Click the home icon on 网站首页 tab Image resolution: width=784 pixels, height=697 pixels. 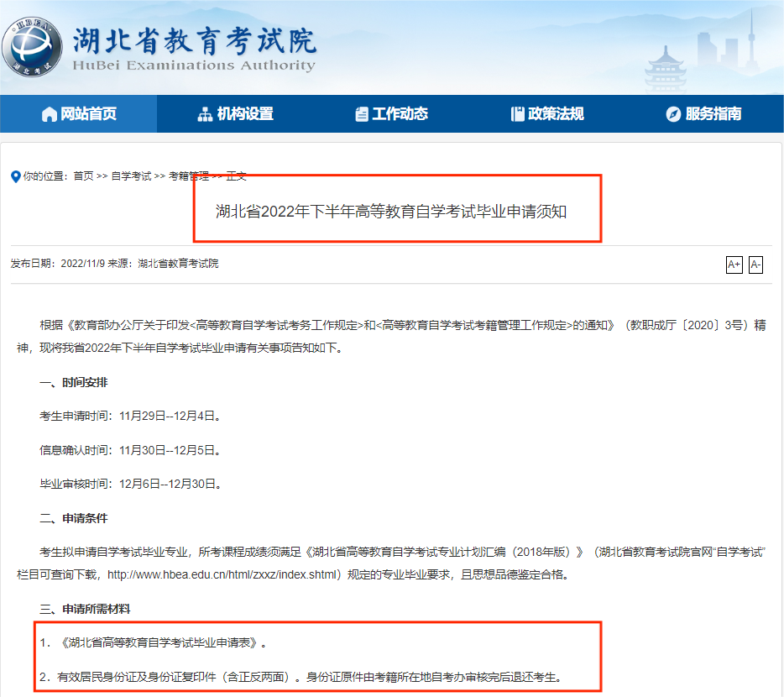48,114
